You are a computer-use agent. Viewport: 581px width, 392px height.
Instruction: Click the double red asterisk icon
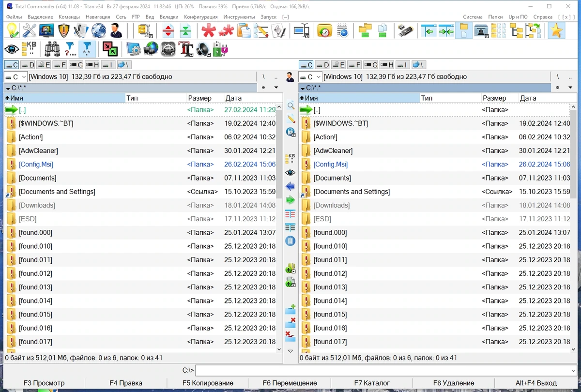(x=226, y=30)
